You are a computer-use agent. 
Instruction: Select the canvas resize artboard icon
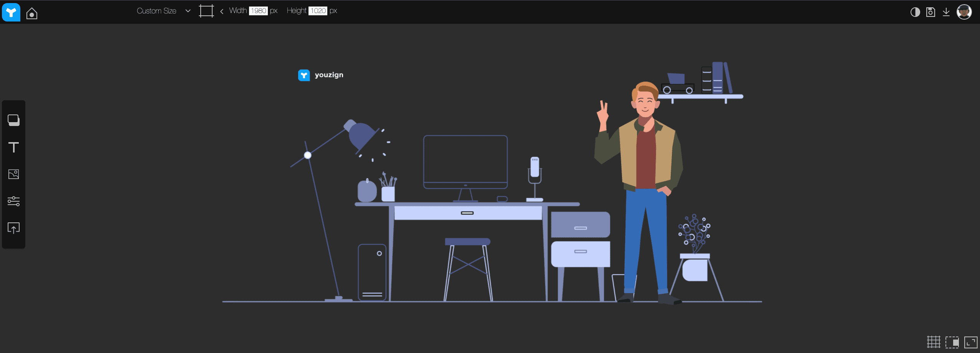[x=206, y=11]
